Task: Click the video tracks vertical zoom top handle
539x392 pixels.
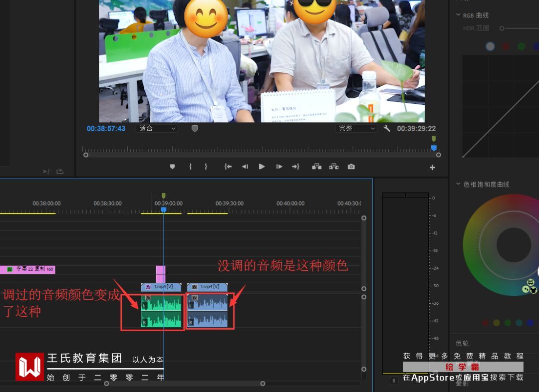Action: coord(364,218)
